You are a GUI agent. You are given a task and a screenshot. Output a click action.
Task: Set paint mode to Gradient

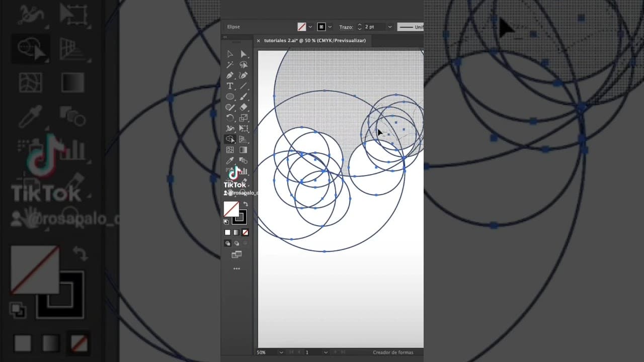[236, 232]
